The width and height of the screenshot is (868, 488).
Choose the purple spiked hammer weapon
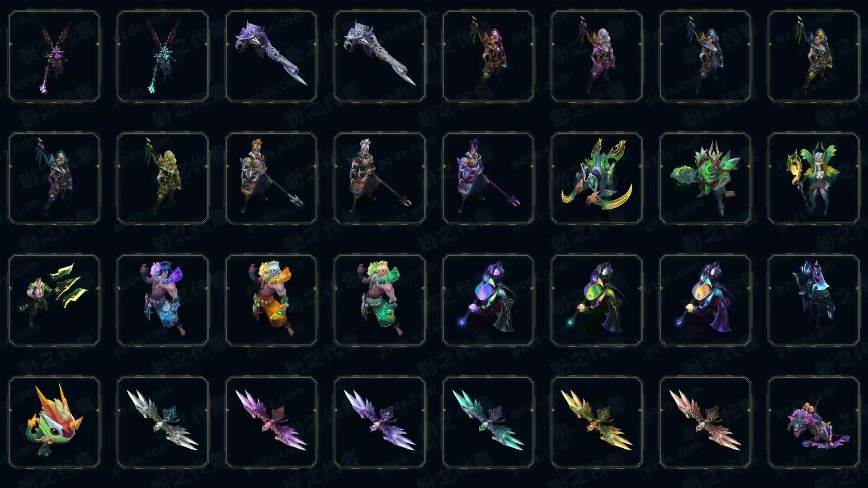[271, 56]
